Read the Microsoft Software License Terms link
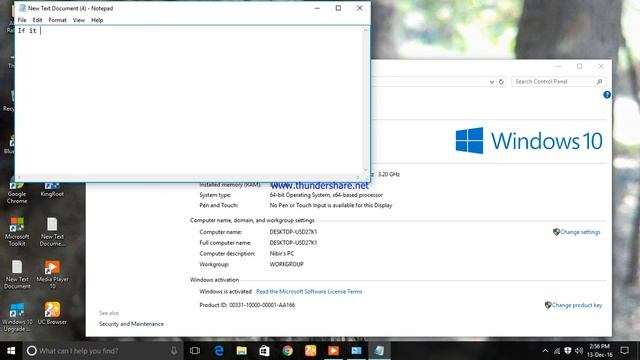 (x=309, y=291)
